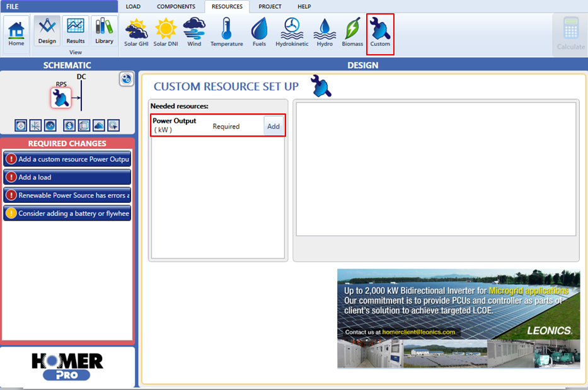This screenshot has height=390, width=588.
Task: Open the FILE menu
Action: [13, 6]
